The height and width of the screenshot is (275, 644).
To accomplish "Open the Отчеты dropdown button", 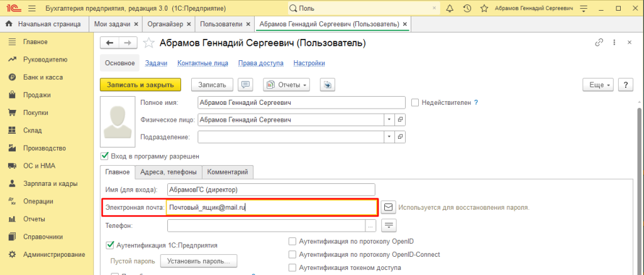I will [287, 85].
